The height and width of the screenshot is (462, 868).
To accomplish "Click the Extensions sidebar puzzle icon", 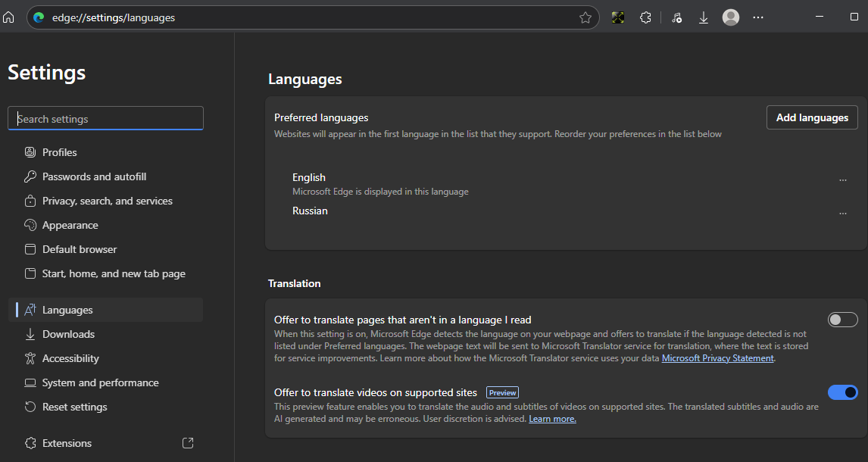I will pyautogui.click(x=30, y=443).
